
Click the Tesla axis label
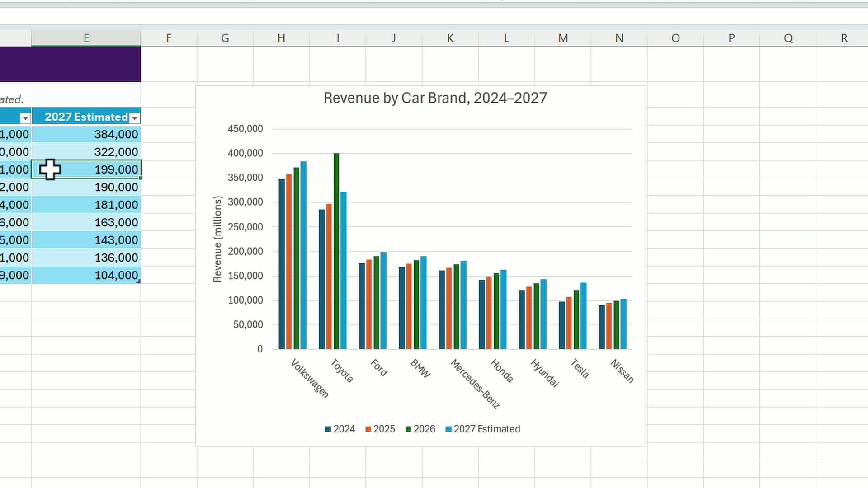pyautogui.click(x=580, y=368)
